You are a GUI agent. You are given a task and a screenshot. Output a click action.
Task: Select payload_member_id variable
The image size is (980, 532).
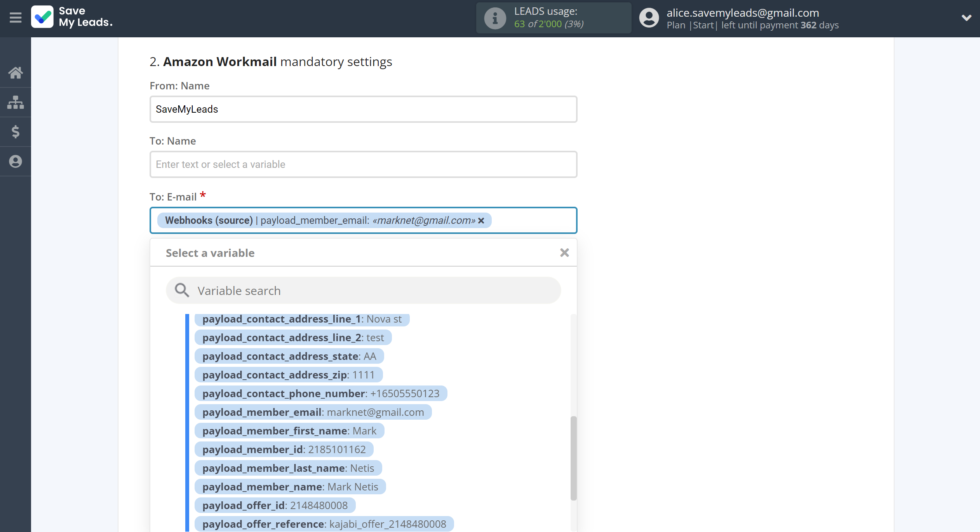pyautogui.click(x=284, y=450)
